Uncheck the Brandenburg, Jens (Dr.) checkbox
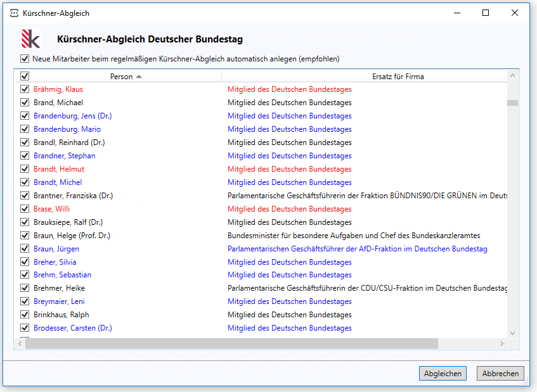Screen dimensions: 537x392 [x=25, y=116]
